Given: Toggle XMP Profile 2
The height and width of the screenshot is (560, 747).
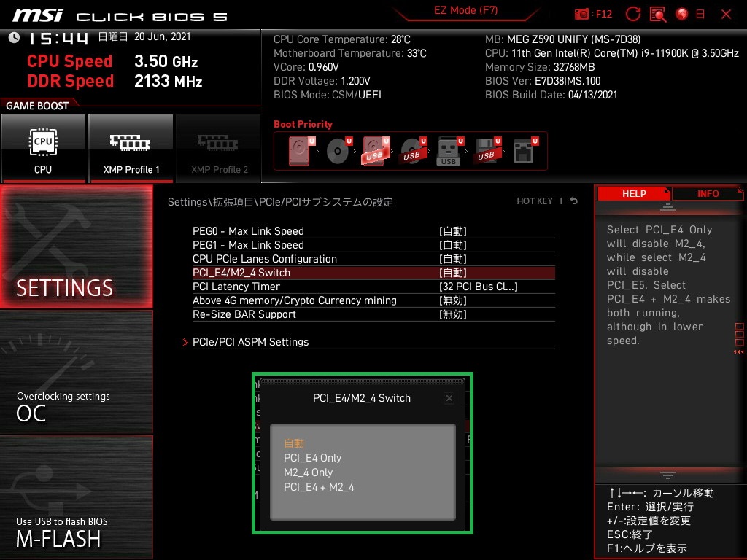Looking at the screenshot, I should pos(219,149).
